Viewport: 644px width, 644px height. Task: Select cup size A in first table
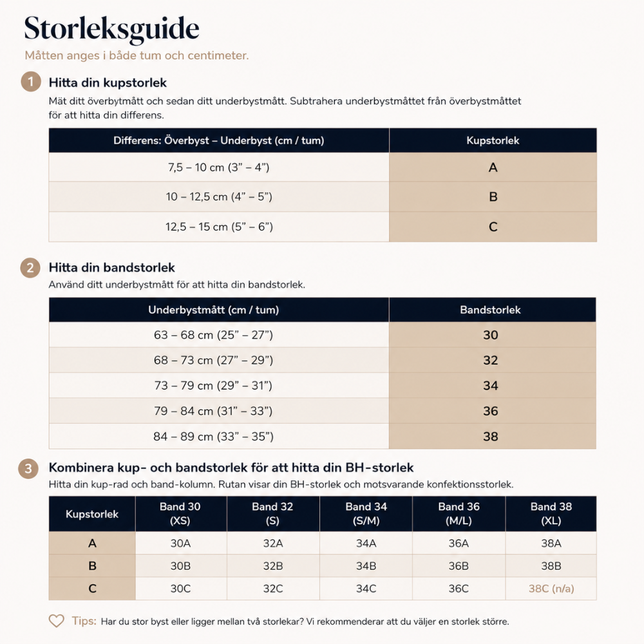click(493, 167)
